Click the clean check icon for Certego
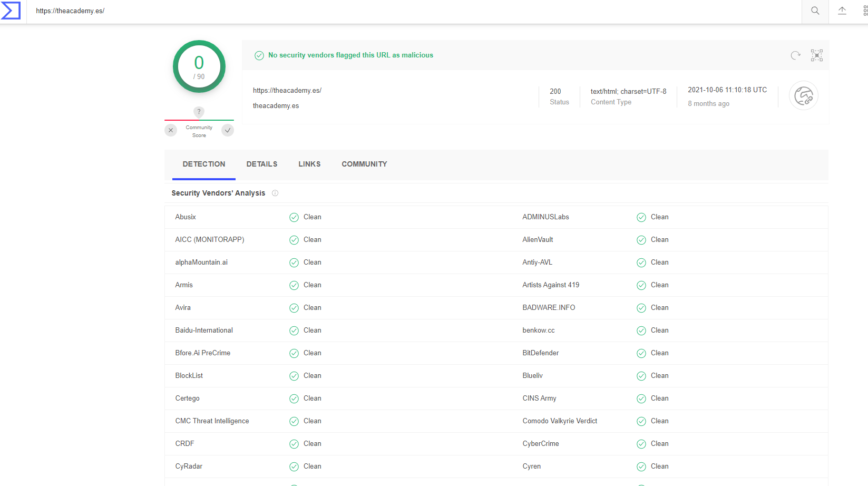Screen dimensions: 868x486 tap(294, 398)
